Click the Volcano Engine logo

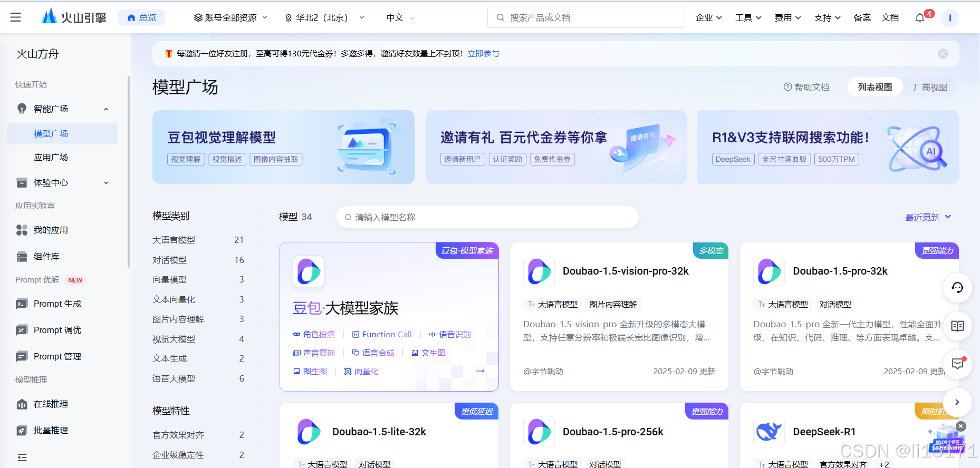[x=74, y=17]
